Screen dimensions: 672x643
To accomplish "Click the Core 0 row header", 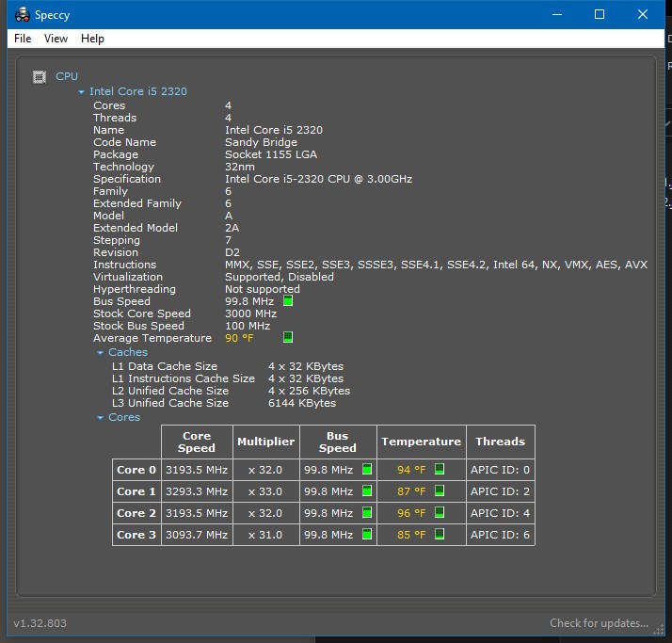I will coord(136,470).
